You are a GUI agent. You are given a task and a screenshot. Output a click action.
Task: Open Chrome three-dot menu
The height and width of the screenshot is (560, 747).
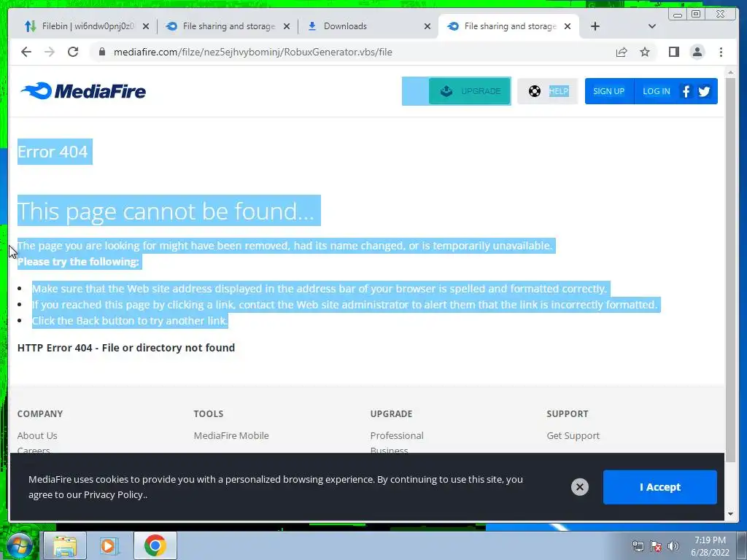coord(721,52)
